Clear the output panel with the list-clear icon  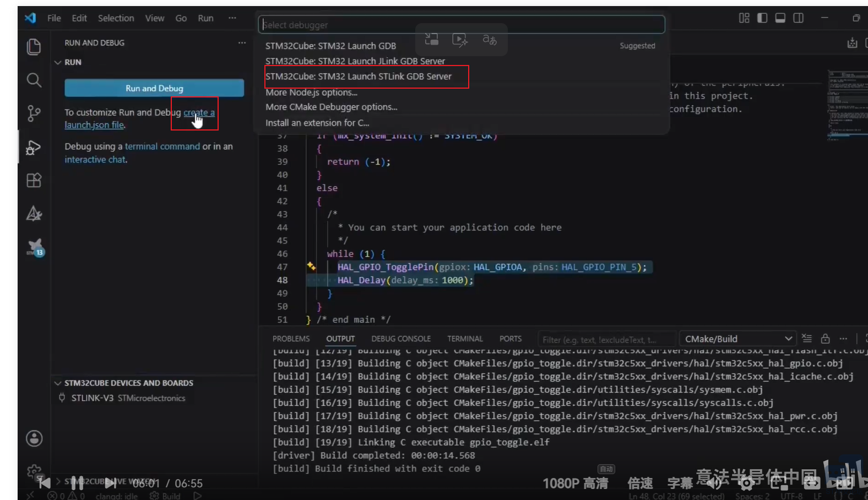click(x=807, y=338)
